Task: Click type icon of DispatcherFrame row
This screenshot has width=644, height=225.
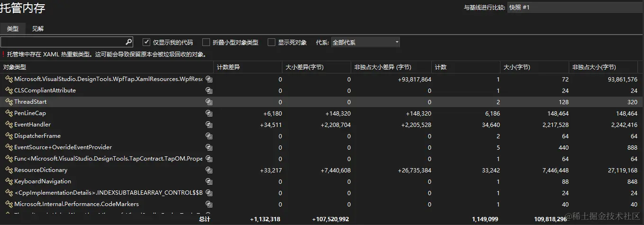Action: click(9, 136)
